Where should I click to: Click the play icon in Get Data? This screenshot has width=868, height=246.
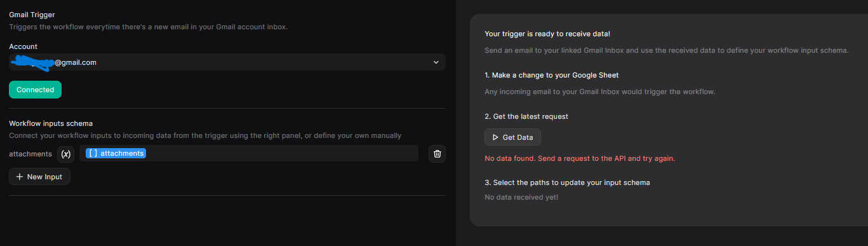(496, 137)
